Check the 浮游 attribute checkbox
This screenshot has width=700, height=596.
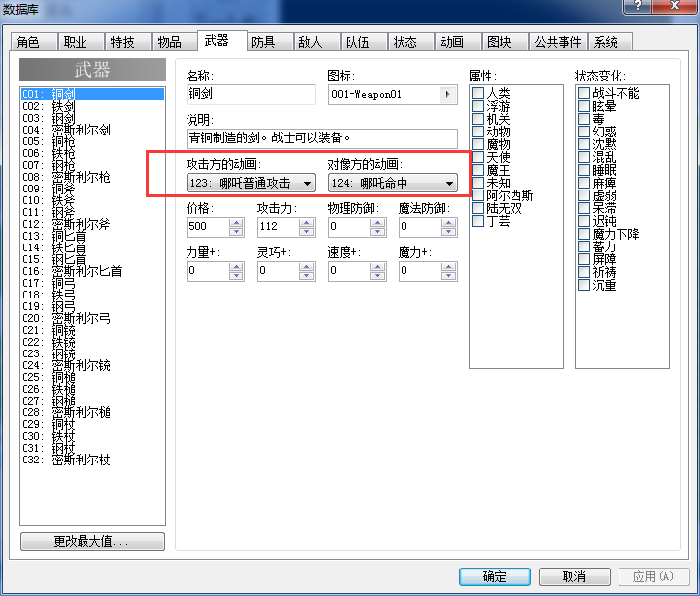tap(478, 106)
